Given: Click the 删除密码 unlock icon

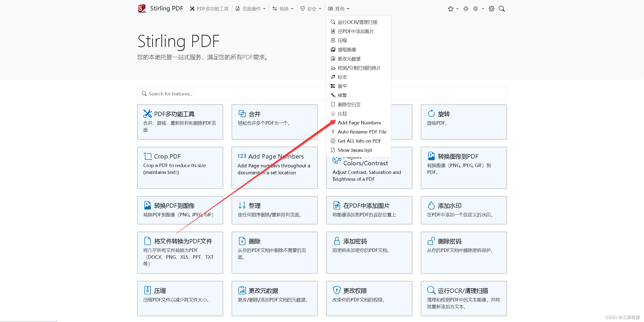Looking at the screenshot, I should click(x=431, y=241).
